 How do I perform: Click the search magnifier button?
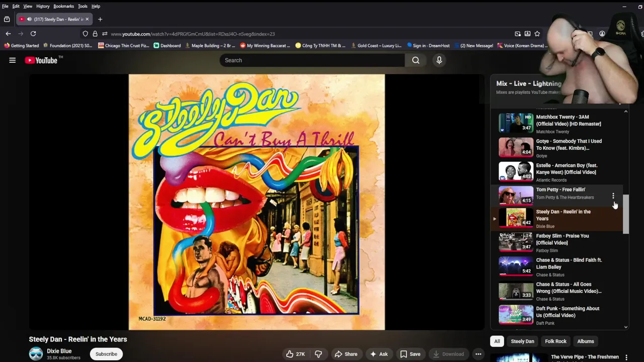tap(416, 60)
